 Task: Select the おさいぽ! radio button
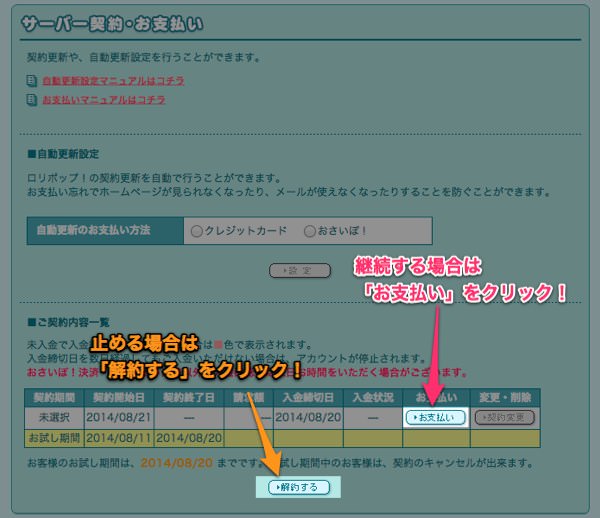click(x=310, y=231)
